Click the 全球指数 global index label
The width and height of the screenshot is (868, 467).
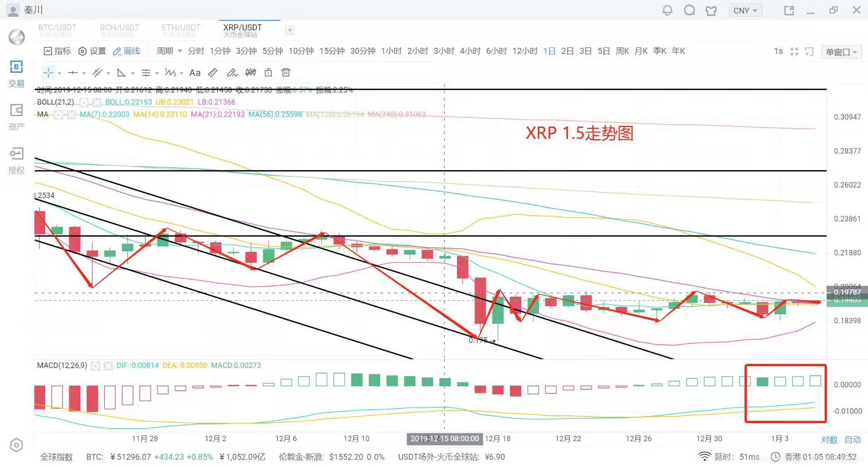pyautogui.click(x=57, y=457)
